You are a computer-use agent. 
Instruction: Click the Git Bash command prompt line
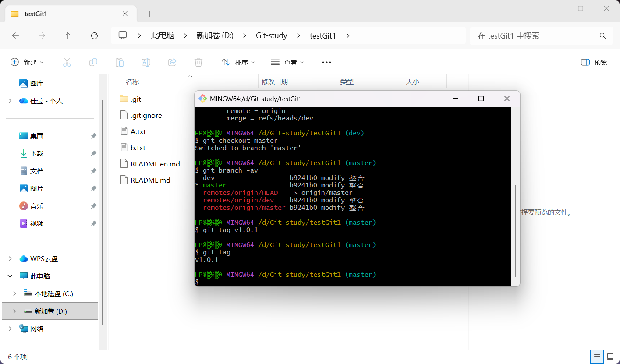pos(353,282)
